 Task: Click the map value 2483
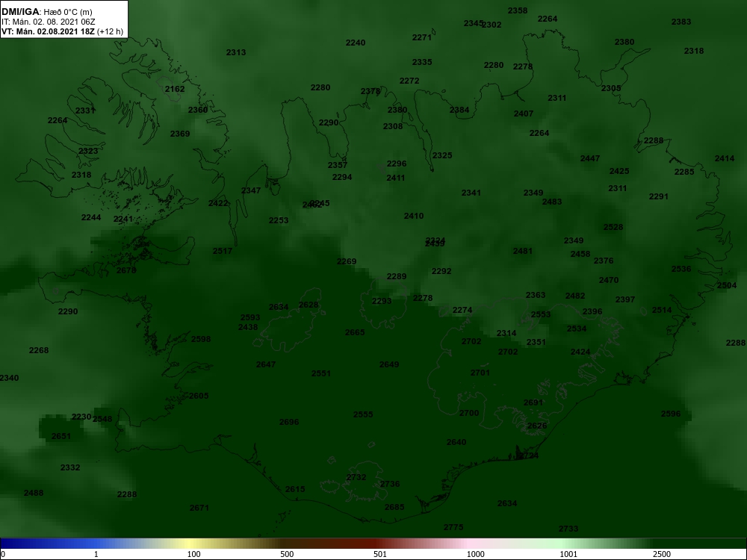(x=552, y=202)
